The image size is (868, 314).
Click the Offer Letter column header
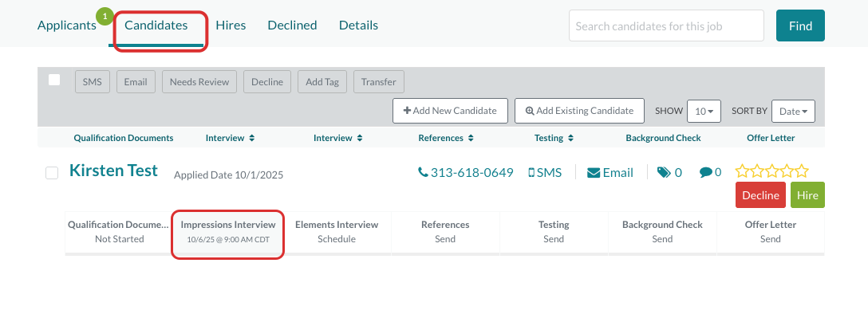(x=771, y=138)
